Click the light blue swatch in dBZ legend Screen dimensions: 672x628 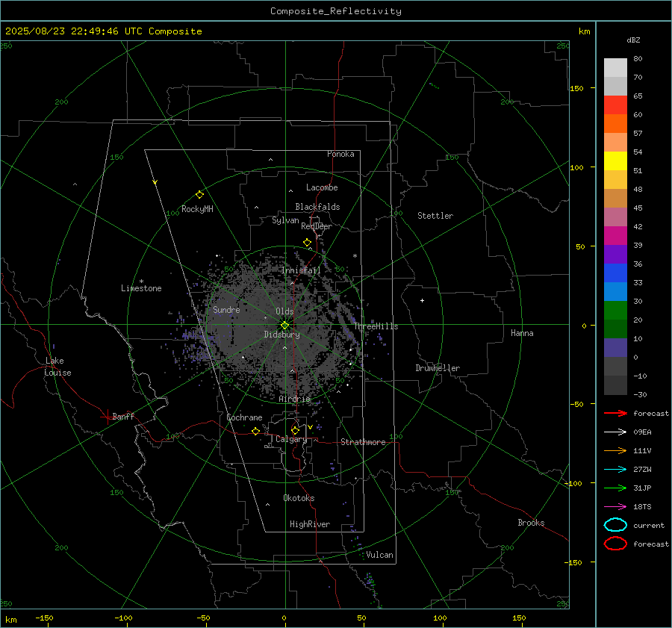click(615, 291)
